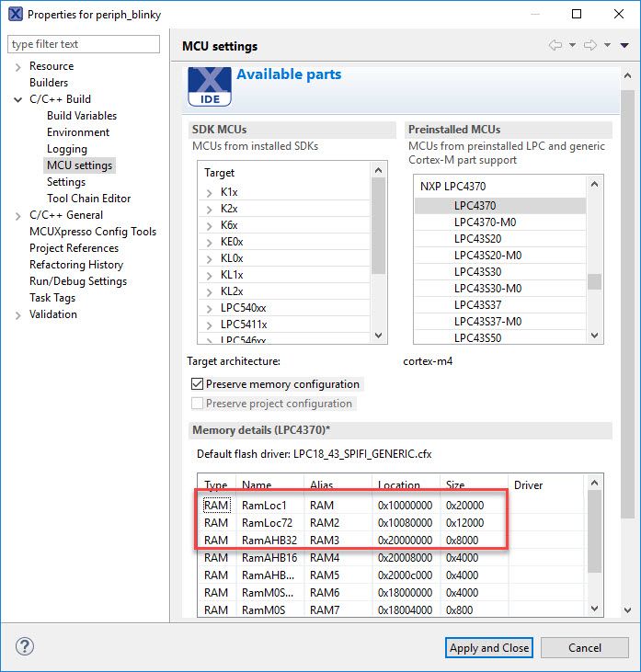Select LPC43S30-M0 part
This screenshot has width=641, height=672.
click(x=500, y=289)
